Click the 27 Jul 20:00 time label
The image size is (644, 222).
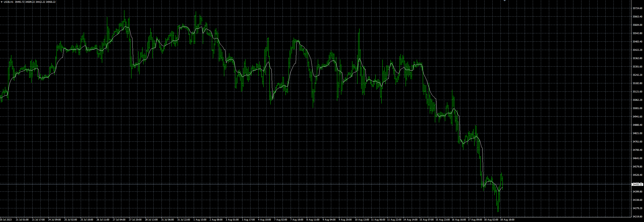click(x=135, y=220)
